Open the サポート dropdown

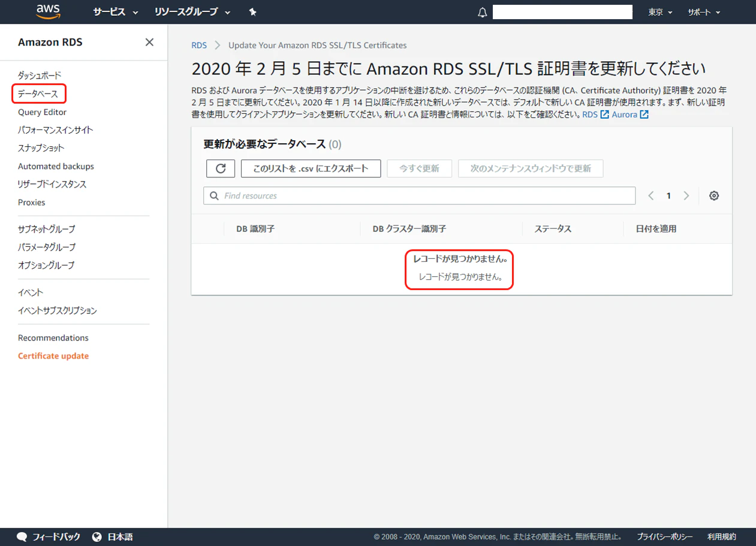click(x=704, y=13)
